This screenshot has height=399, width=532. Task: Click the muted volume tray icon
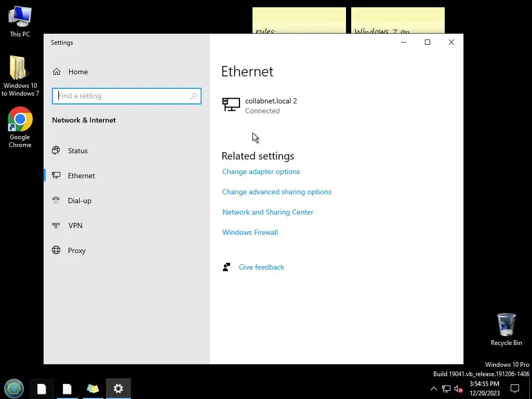[x=458, y=389]
